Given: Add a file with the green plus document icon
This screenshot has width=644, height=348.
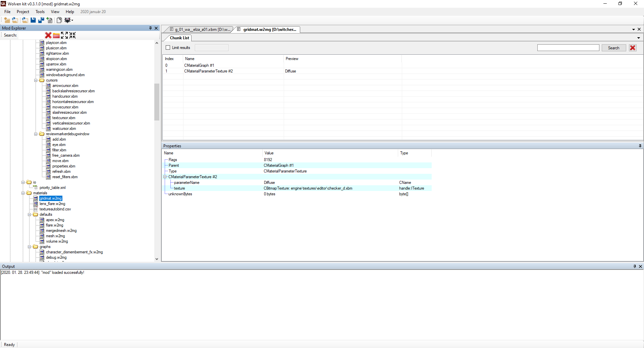Looking at the screenshot, I should tap(49, 20).
